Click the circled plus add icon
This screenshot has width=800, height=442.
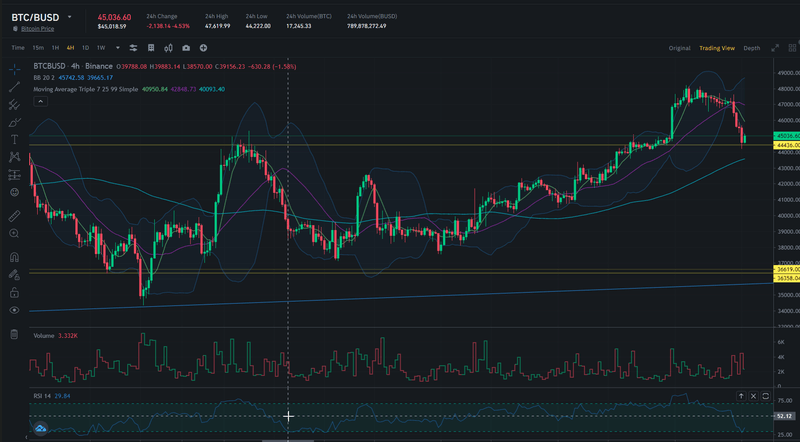(204, 48)
